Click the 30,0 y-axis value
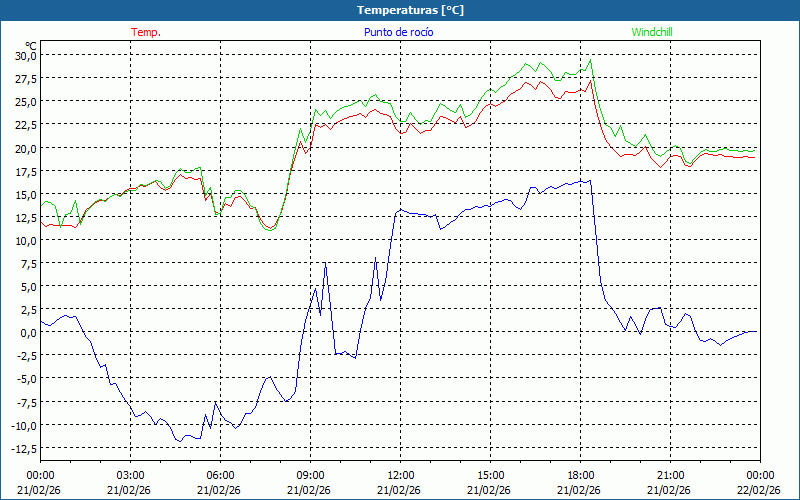Image resolution: width=800 pixels, height=500 pixels. [25, 56]
